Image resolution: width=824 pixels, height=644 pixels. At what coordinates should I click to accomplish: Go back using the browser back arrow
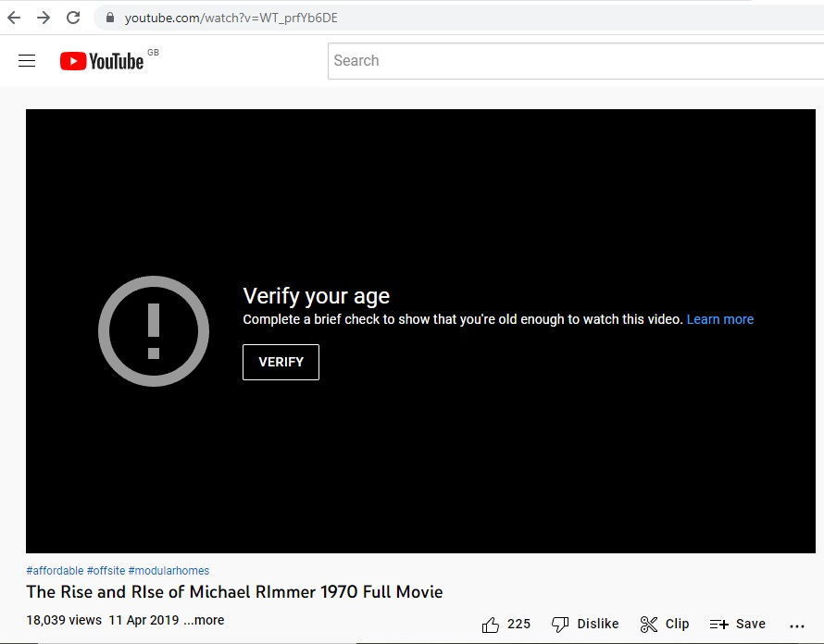coord(14,18)
